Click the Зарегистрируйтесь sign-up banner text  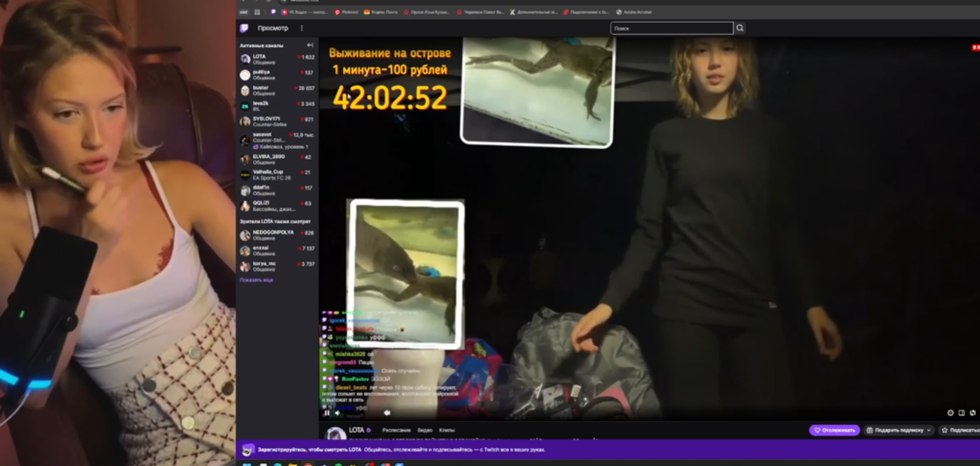coord(309,450)
